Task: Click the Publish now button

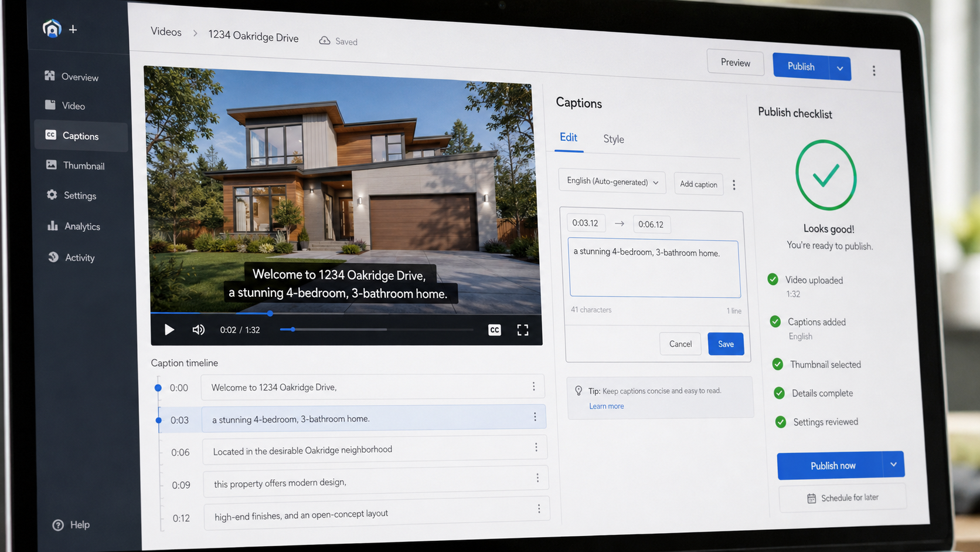Action: (830, 465)
